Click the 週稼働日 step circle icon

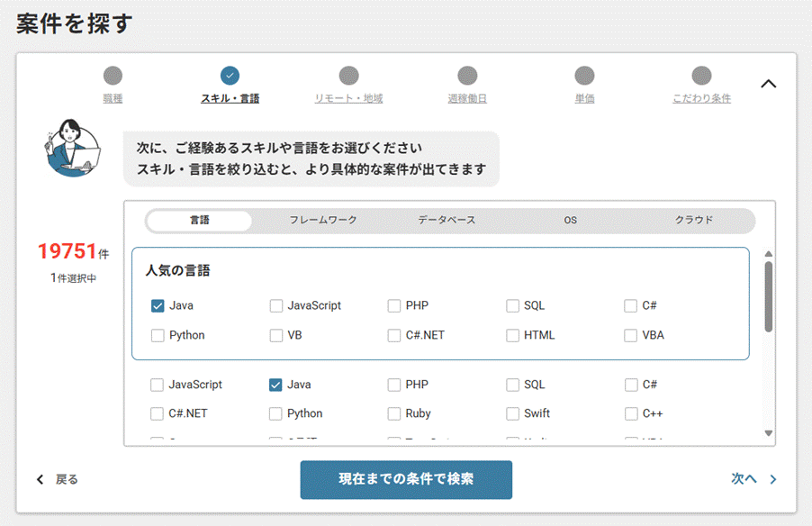coord(466,76)
